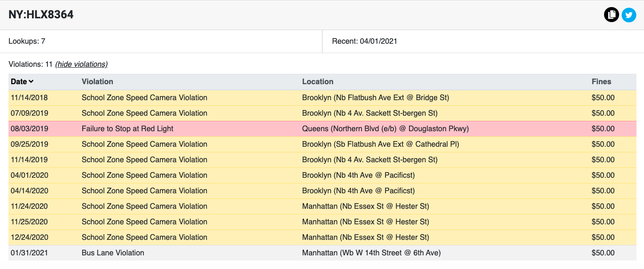The image size is (644, 269).
Task: Click the Lookups: 7 counter
Action: [x=27, y=41]
